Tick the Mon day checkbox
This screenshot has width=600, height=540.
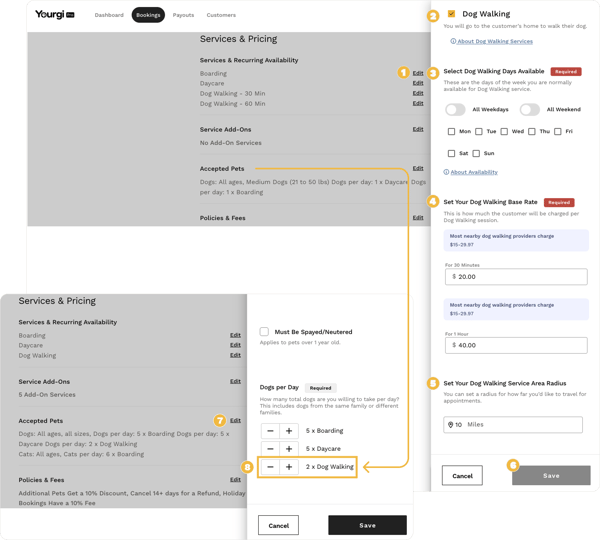[452, 131]
